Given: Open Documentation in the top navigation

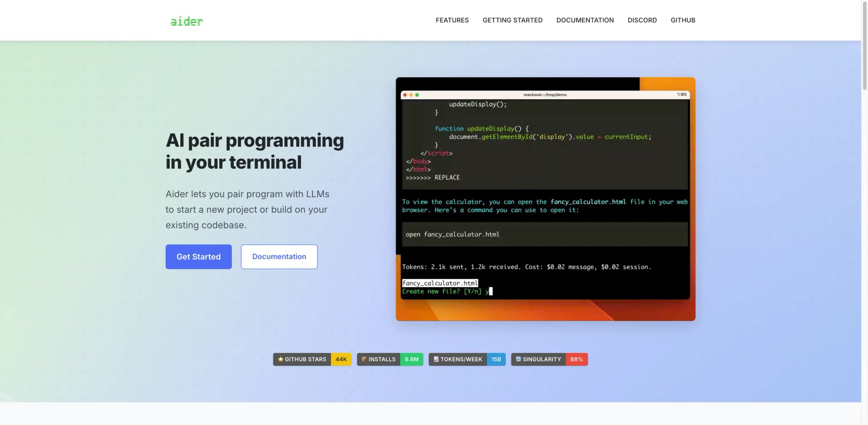Looking at the screenshot, I should click(585, 20).
